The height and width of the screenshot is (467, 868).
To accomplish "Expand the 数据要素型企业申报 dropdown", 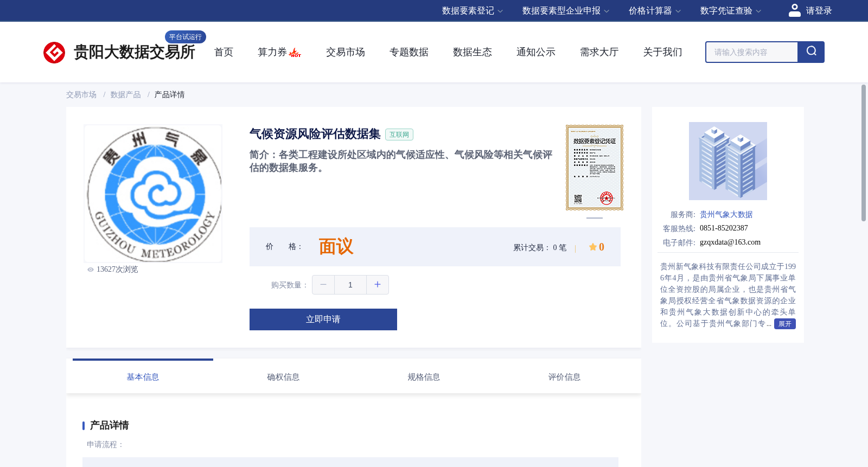I will pos(566,11).
